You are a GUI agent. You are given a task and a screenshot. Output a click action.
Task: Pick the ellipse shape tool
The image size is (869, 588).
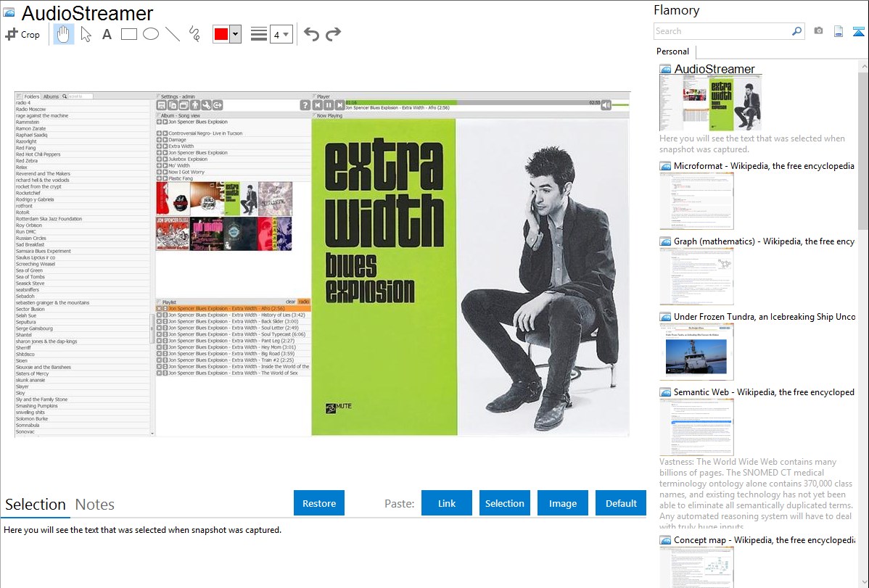(x=151, y=34)
